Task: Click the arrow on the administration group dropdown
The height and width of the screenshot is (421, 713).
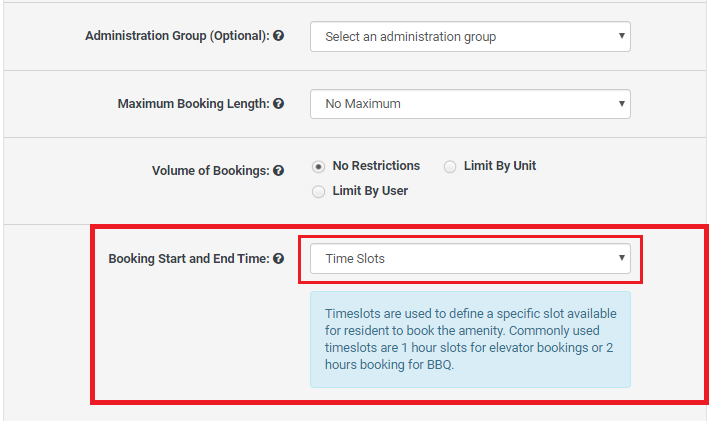Action: pos(621,37)
